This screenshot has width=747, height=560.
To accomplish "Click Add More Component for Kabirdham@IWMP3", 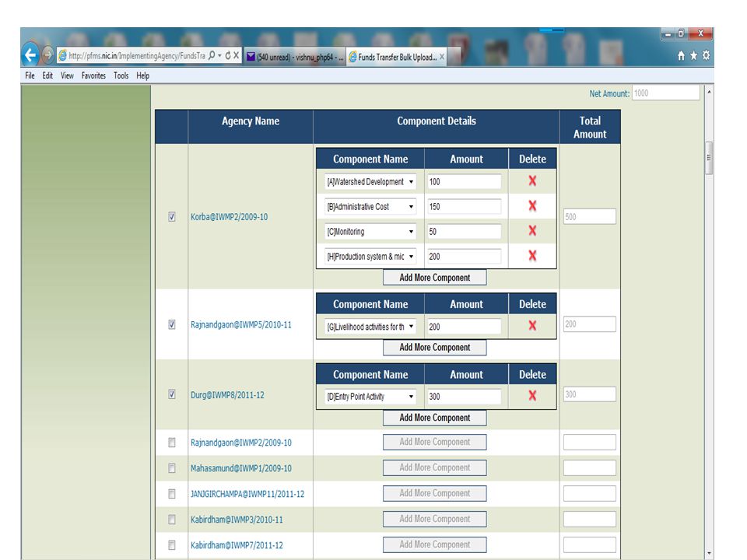I will 434,519.
